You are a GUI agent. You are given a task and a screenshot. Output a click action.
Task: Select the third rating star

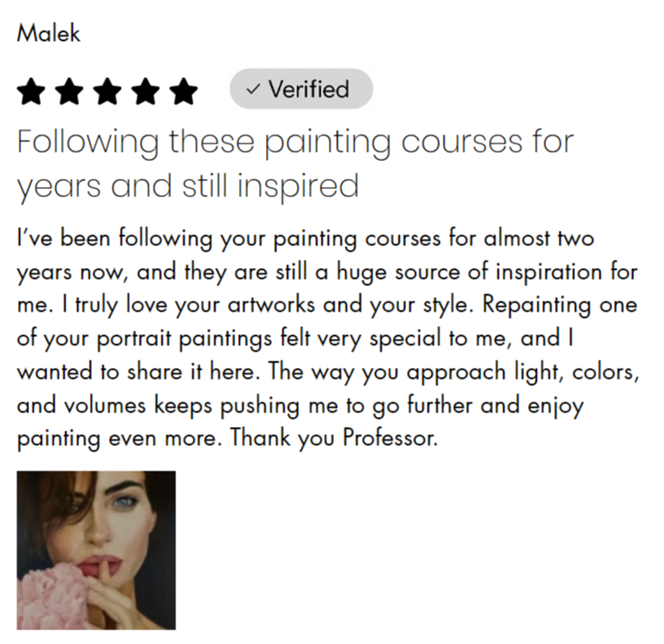point(107,91)
